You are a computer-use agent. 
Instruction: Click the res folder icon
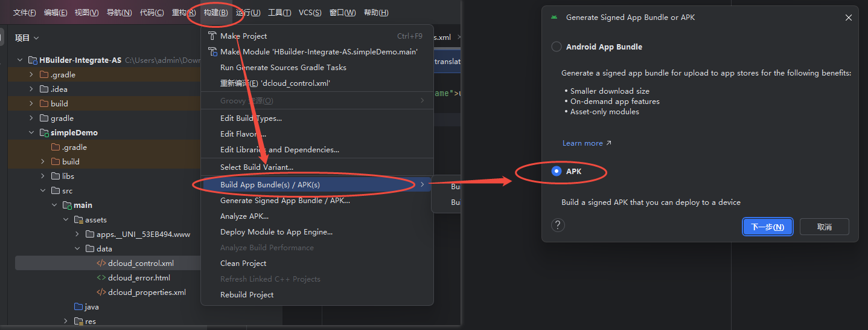(x=78, y=321)
